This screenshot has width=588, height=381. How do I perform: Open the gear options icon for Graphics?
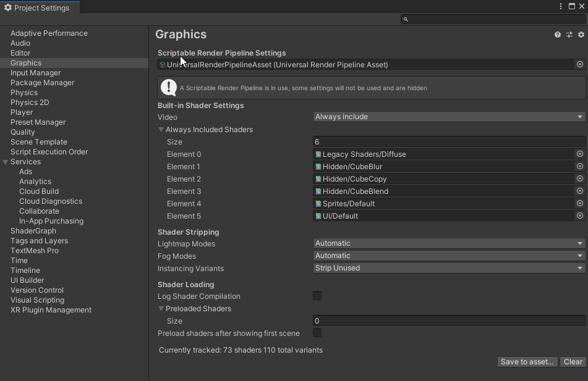click(x=581, y=35)
